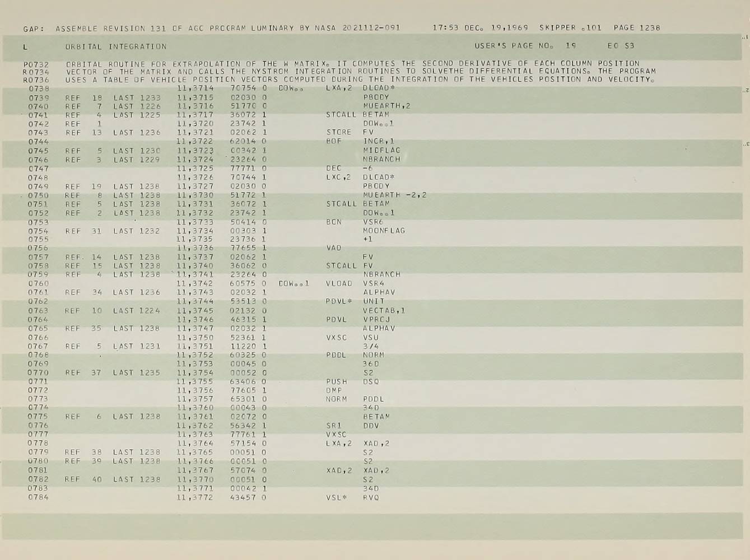The height and width of the screenshot is (560, 750).
Task: Click 'LAST 1229' reference on line 0746
Action: click(137, 160)
